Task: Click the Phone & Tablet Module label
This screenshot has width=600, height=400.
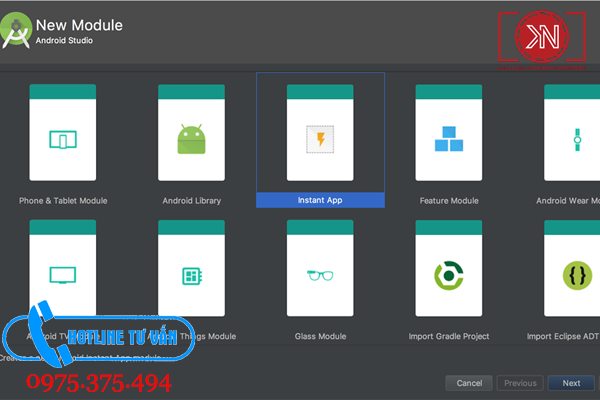Action: click(63, 201)
